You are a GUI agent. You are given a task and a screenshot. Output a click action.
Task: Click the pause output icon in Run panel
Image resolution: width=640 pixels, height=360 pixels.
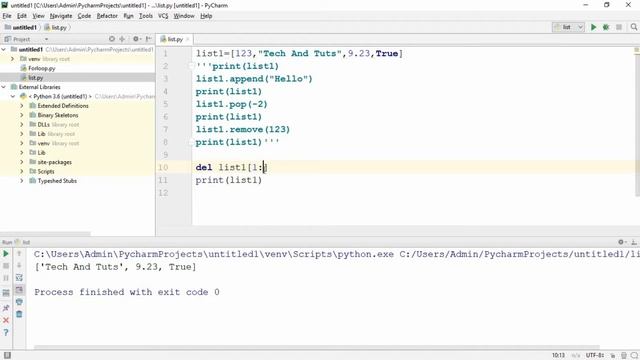pyautogui.click(x=6, y=278)
